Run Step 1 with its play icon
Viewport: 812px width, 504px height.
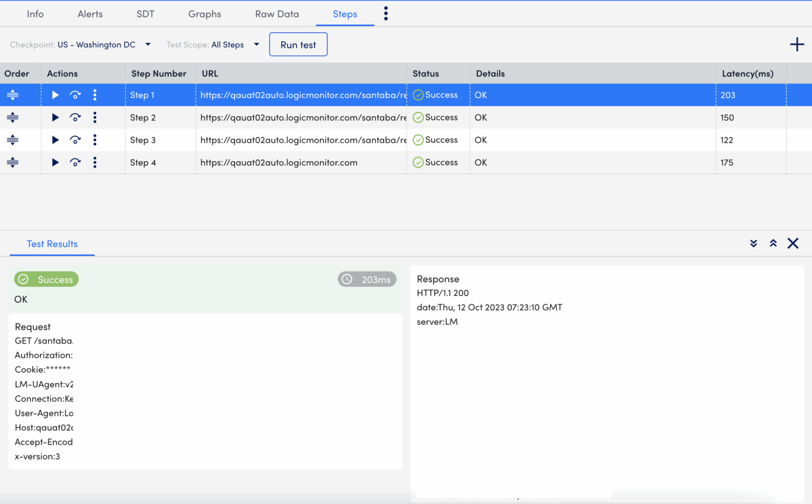tap(55, 95)
